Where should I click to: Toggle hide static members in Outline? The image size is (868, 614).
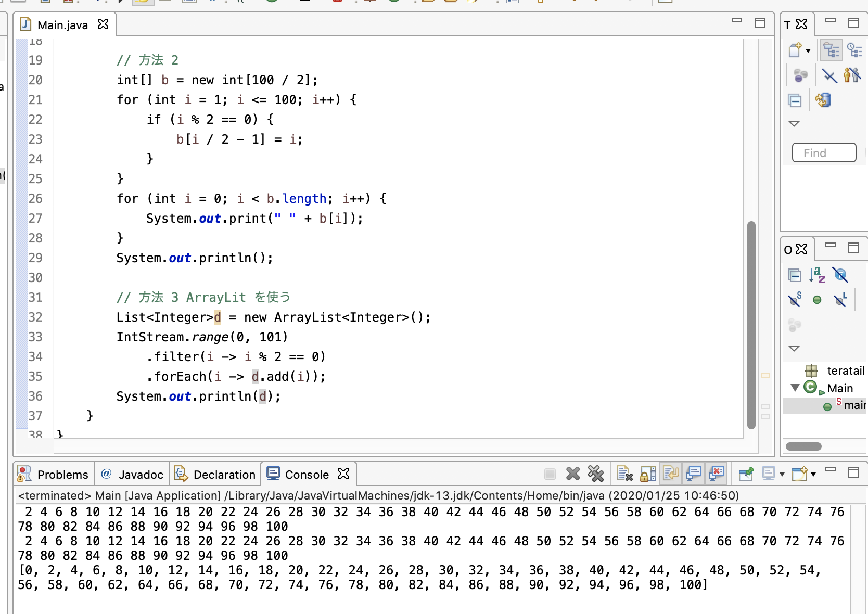click(x=795, y=300)
